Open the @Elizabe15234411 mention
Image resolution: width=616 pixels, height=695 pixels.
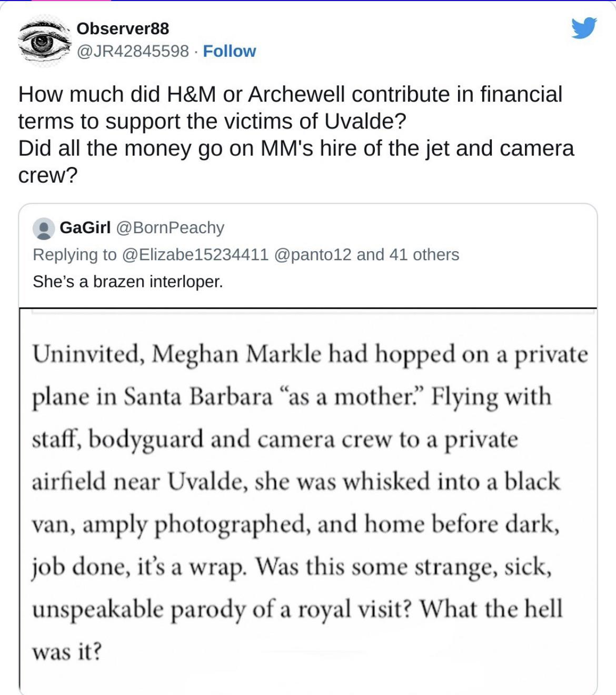[195, 255]
